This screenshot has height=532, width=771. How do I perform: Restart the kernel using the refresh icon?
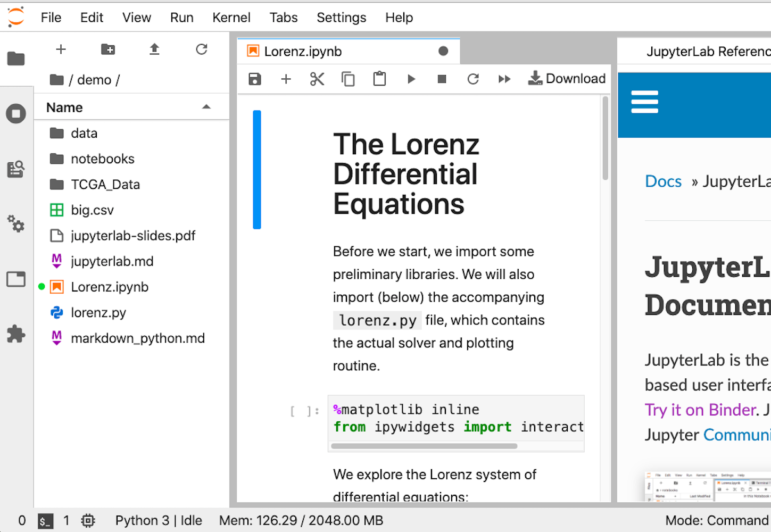pyautogui.click(x=473, y=79)
